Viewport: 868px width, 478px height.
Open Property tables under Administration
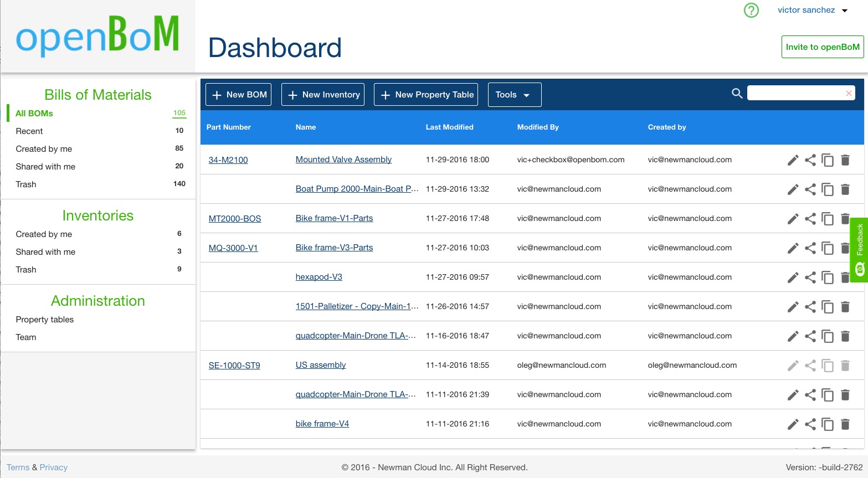pyautogui.click(x=45, y=320)
